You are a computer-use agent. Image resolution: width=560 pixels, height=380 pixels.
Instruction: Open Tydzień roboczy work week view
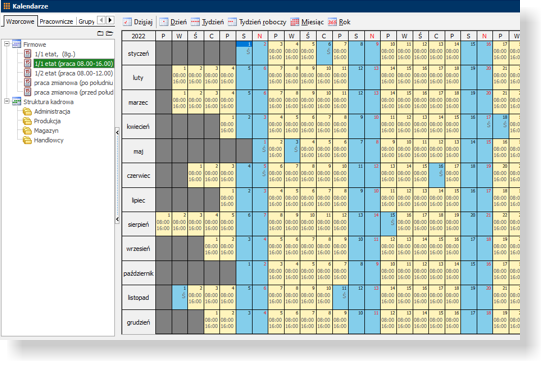[257, 22]
